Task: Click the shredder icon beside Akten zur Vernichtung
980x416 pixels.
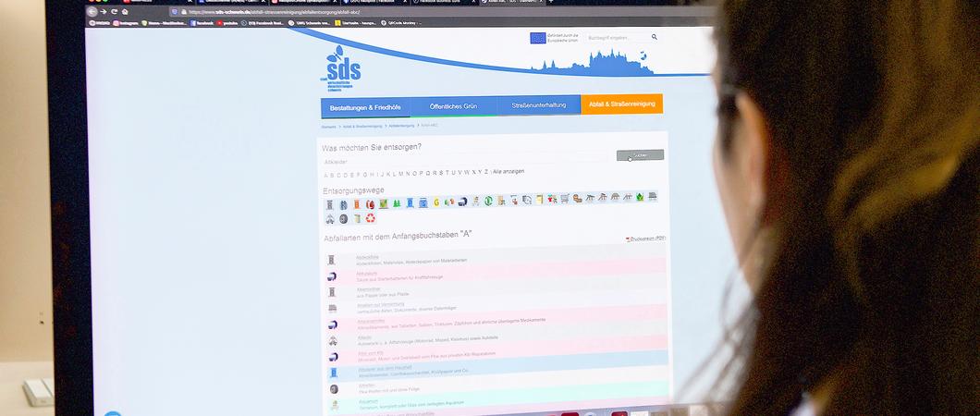Action: 333,308
